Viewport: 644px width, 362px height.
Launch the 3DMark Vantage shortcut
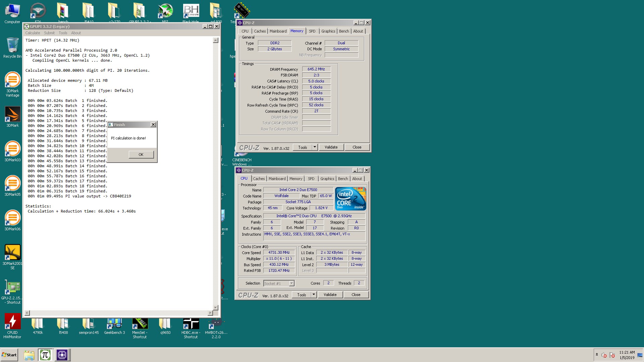pos(12,84)
